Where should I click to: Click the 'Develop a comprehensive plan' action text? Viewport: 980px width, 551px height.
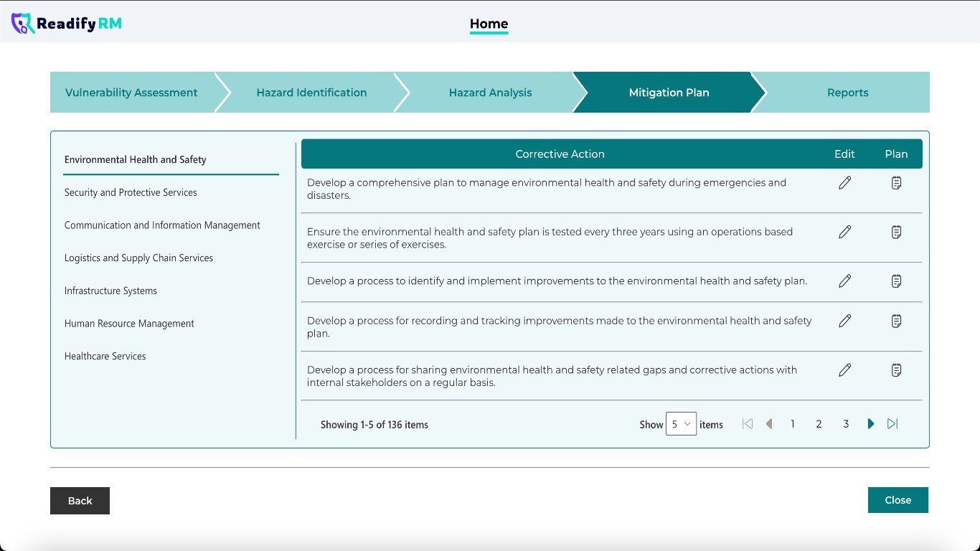click(547, 189)
